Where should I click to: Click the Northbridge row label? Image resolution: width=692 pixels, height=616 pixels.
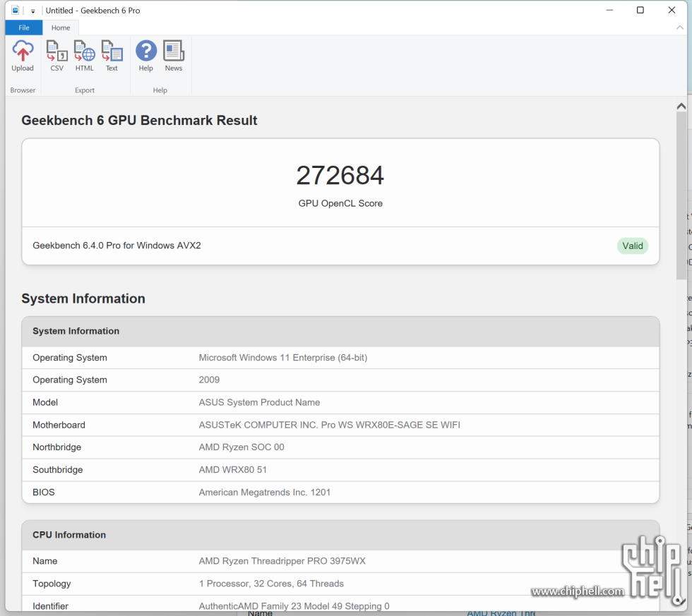click(x=56, y=447)
